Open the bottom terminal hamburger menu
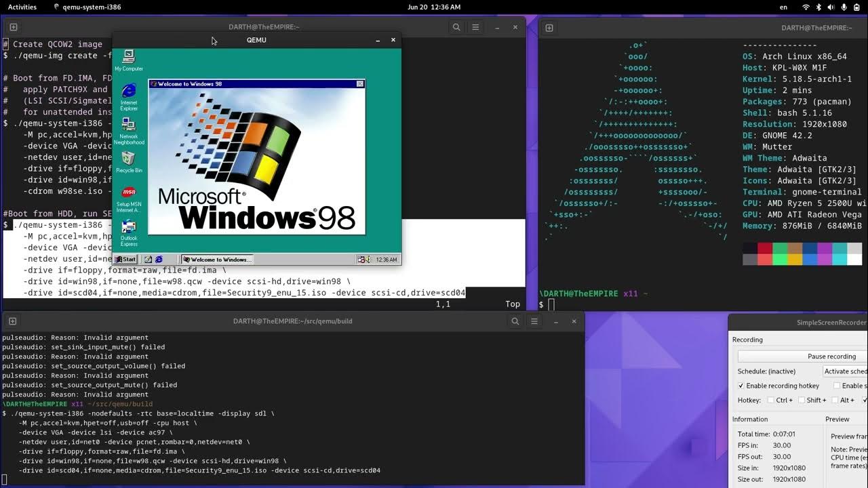This screenshot has width=868, height=488. [x=535, y=321]
